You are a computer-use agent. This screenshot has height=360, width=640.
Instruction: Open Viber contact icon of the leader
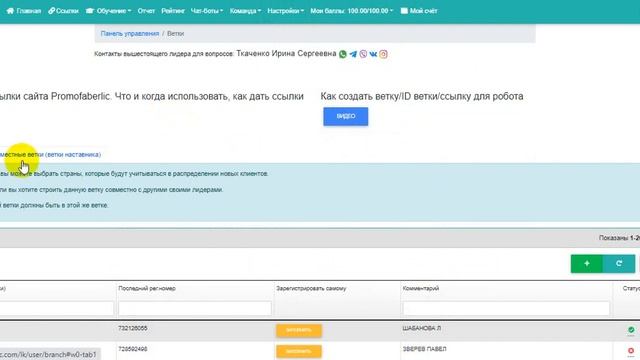363,54
